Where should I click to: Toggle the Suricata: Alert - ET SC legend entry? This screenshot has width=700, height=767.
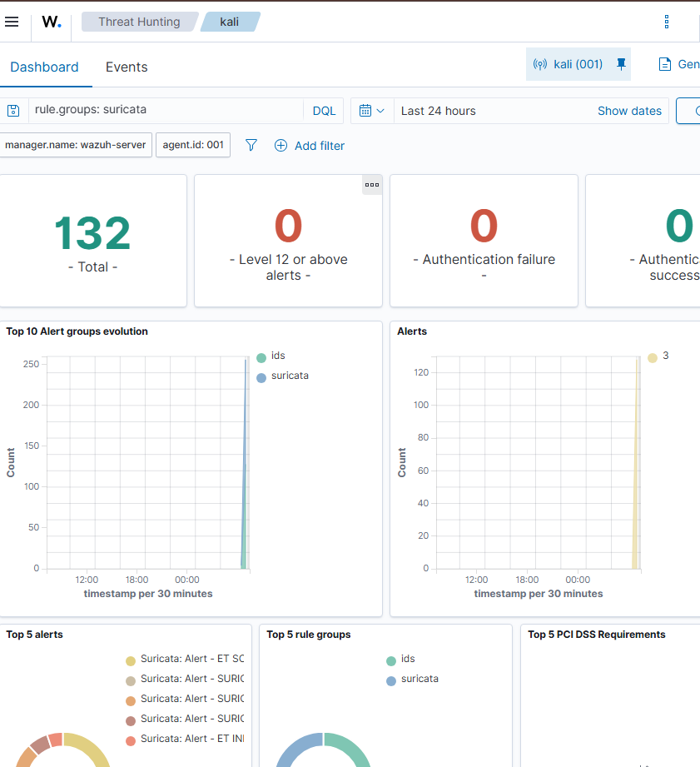(x=185, y=660)
